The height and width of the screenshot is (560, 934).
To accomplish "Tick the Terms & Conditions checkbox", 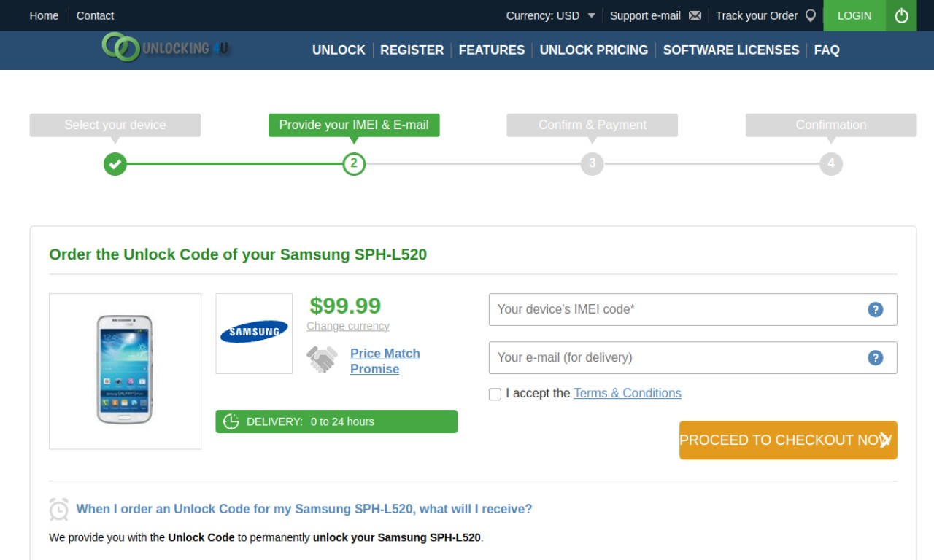I will pos(495,394).
